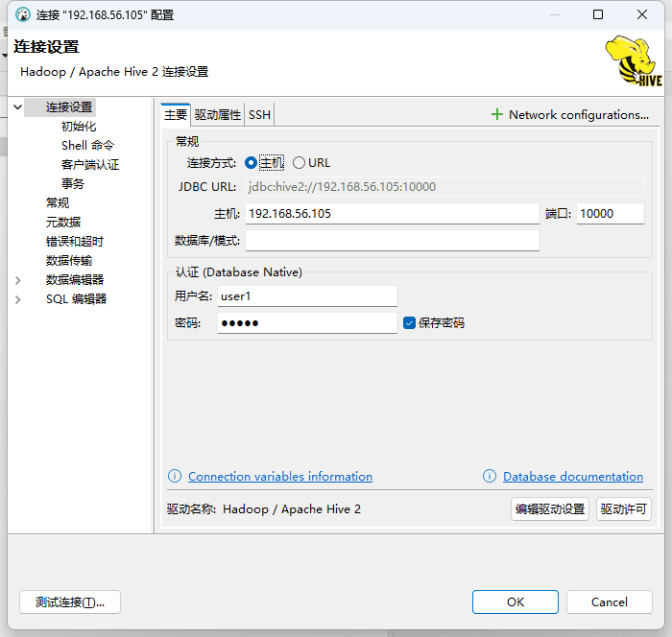Click the 编辑驱动设置 button
This screenshot has height=637, width=672.
tap(550, 508)
